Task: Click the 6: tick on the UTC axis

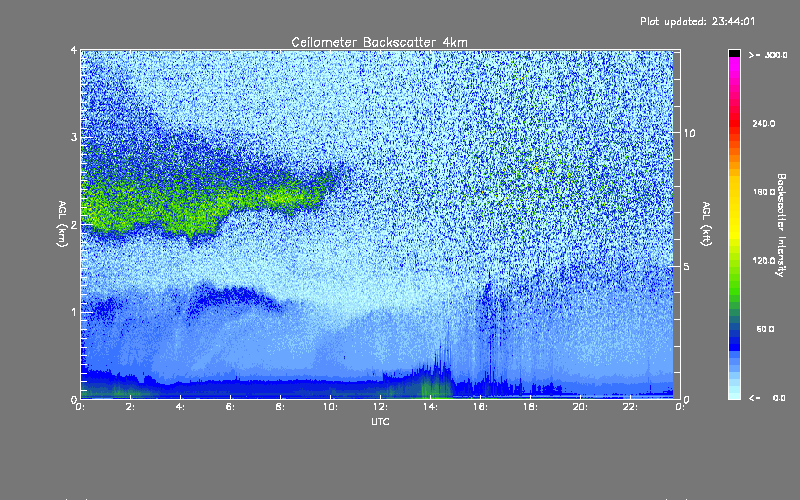Action: [230, 407]
